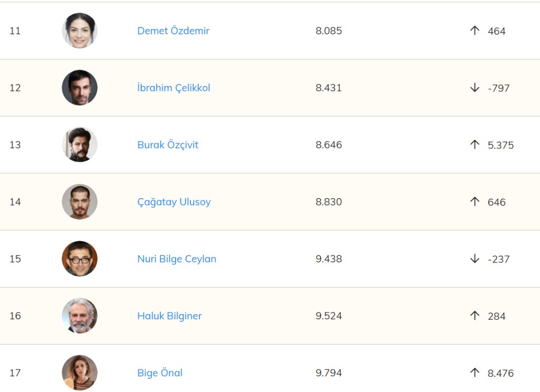Click Çağatay Ulusoy's avatar thumbnail
540x392 pixels.
click(x=80, y=201)
